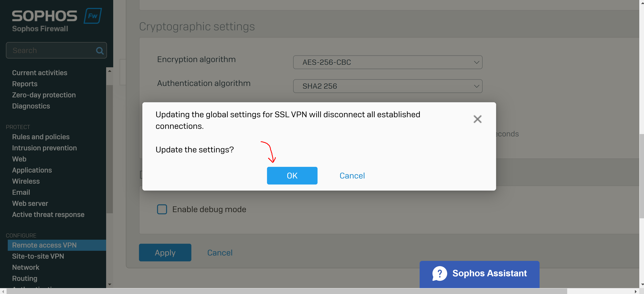Cancel the update settings dialog
This screenshot has width=644, height=294.
pos(352,176)
